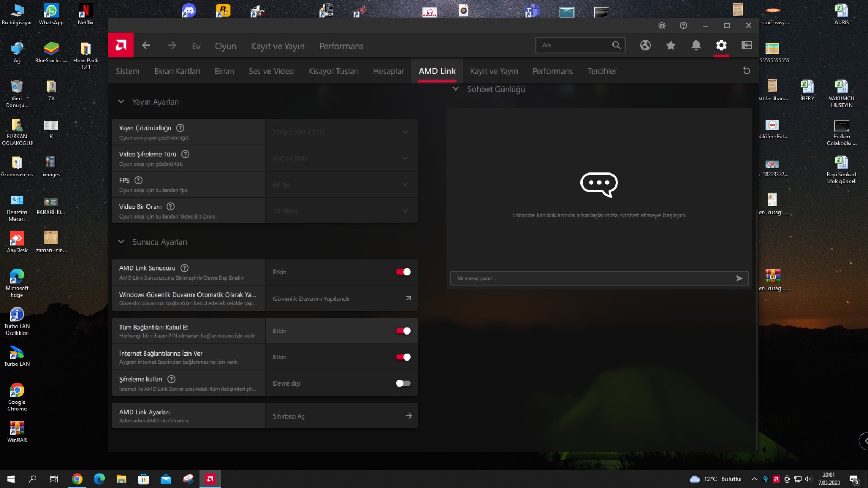
Task: Switch to Ekran Kartları tab
Action: (x=177, y=71)
